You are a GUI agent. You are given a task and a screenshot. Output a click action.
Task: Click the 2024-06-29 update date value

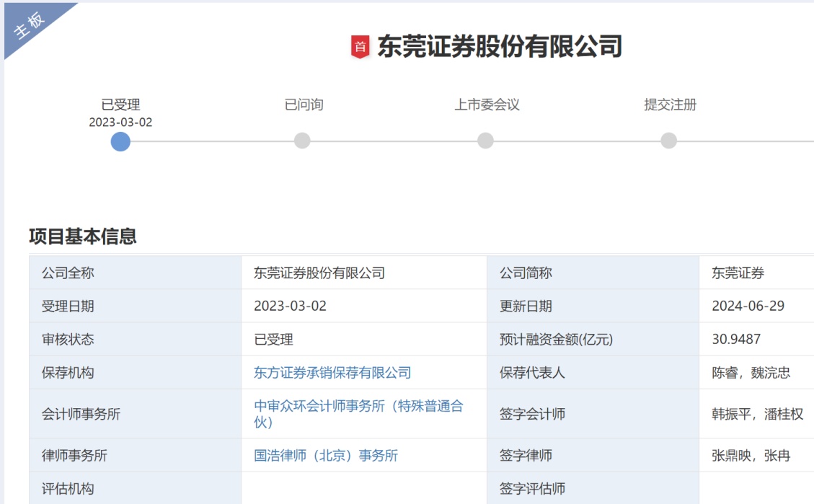(748, 306)
